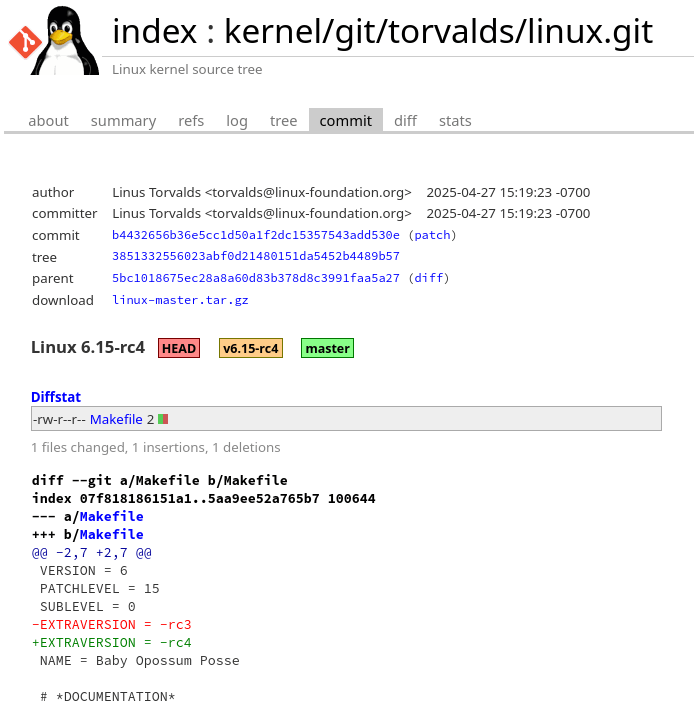The image size is (694, 719).
Task: Click the v6.15-rc4 tag badge
Action: [x=251, y=348]
